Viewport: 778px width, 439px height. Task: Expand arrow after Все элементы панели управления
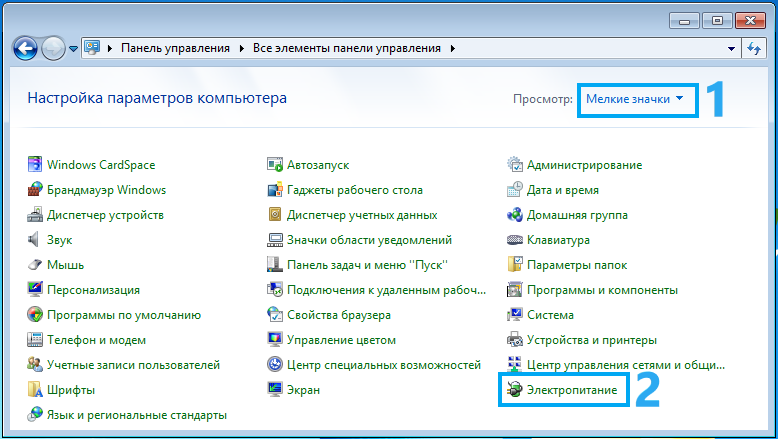[452, 49]
